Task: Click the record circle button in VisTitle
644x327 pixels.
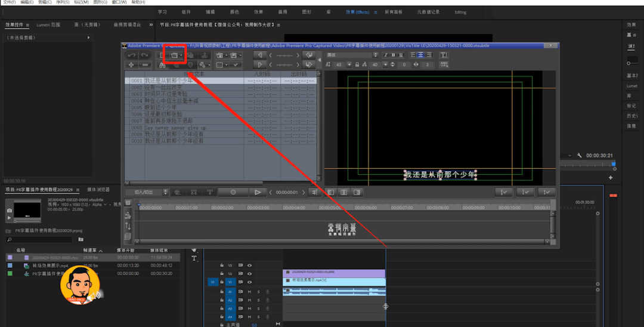Action: [233, 192]
